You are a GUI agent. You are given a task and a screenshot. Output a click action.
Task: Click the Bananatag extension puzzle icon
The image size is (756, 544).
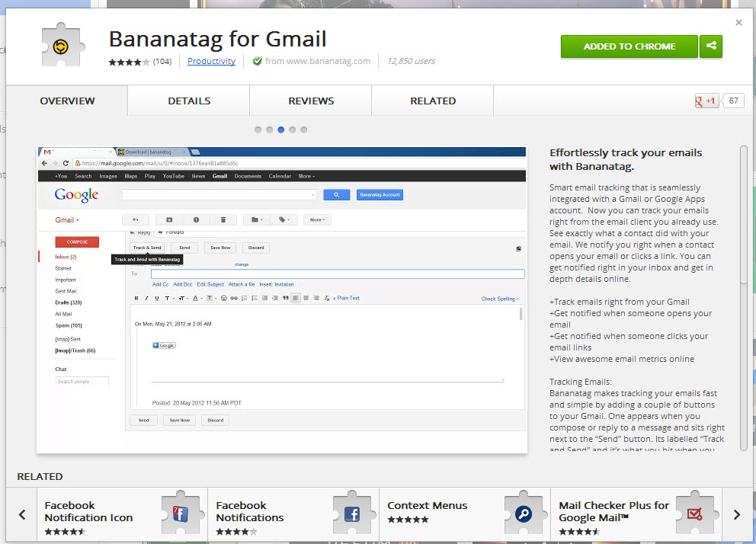[64, 46]
